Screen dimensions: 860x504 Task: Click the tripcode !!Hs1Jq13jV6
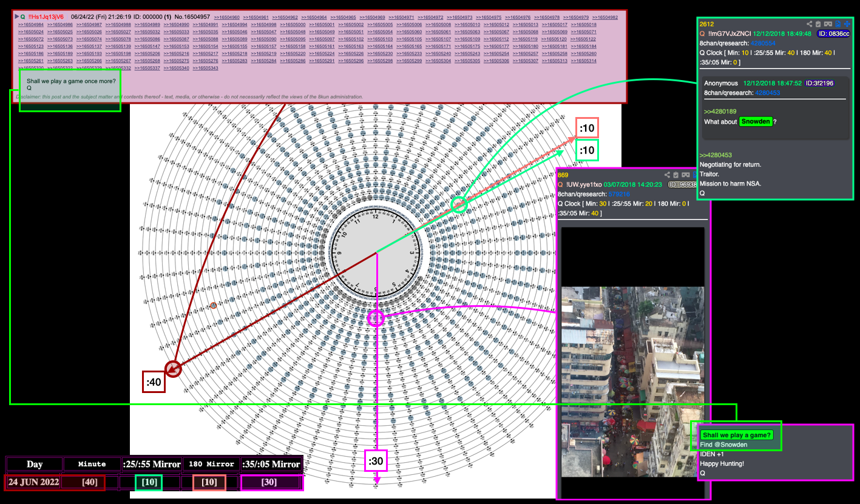(x=46, y=17)
